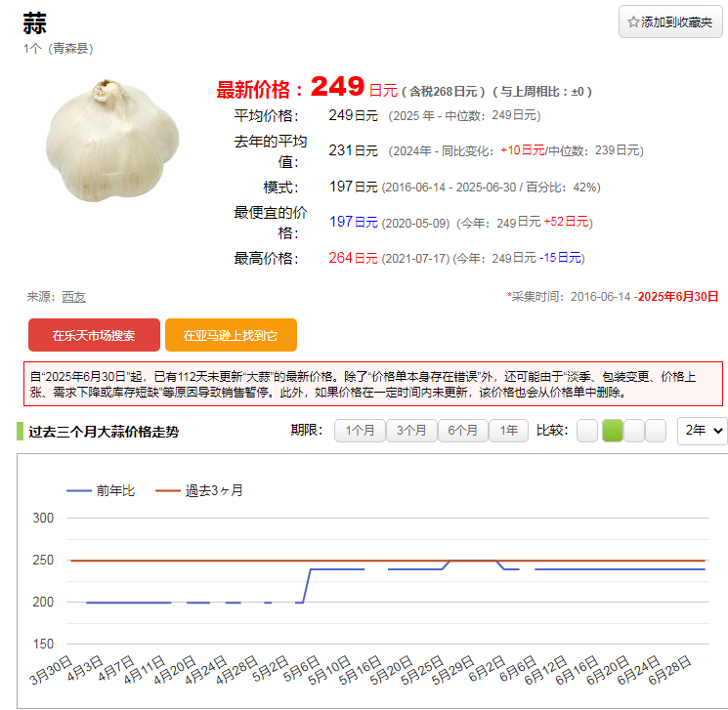
Task: Choose the 6个月 period option
Action: click(x=462, y=431)
